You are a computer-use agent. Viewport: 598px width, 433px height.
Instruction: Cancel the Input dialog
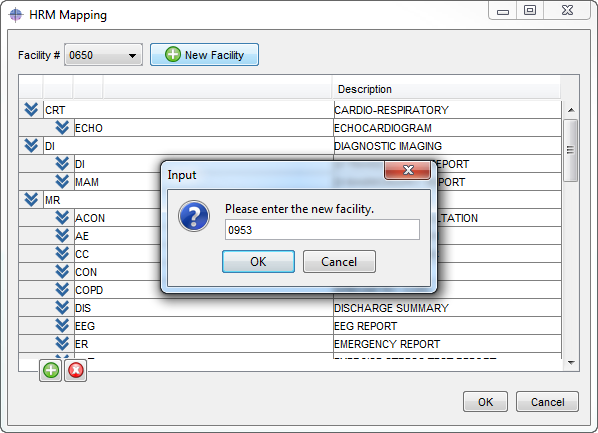click(x=339, y=262)
